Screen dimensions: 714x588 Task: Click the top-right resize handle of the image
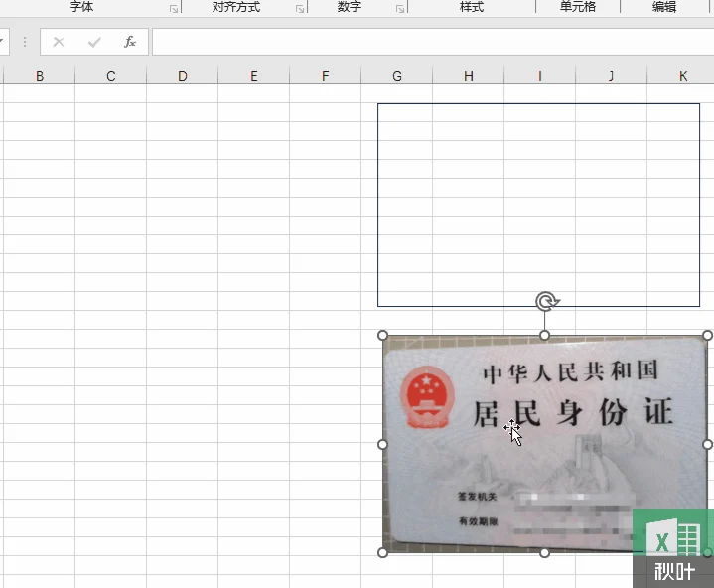point(707,336)
